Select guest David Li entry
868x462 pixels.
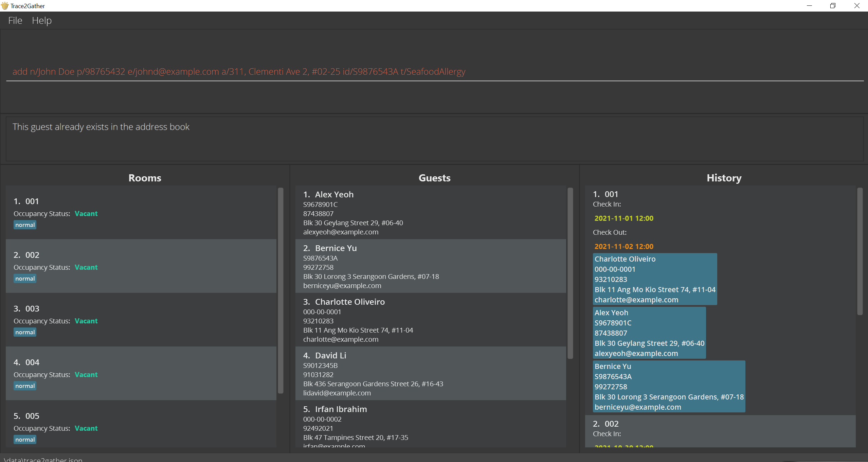[x=430, y=373]
